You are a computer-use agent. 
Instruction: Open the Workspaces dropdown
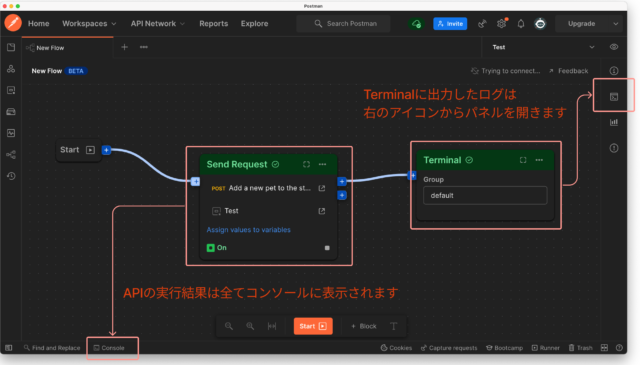click(x=89, y=24)
